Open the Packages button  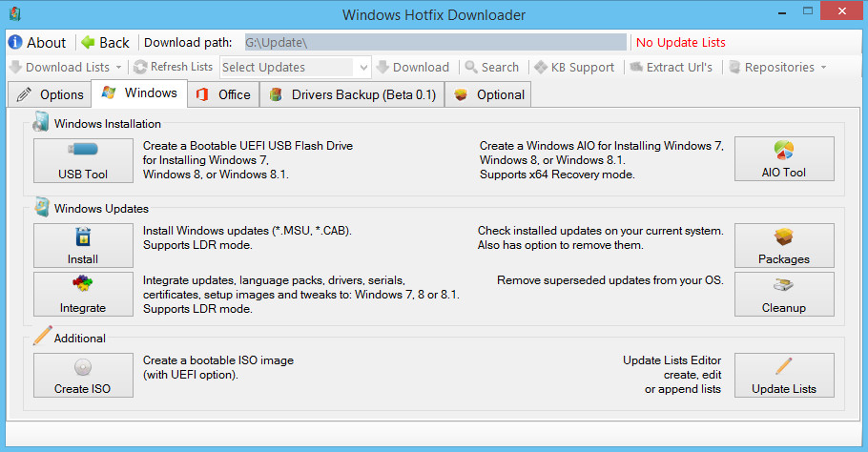[x=784, y=246]
